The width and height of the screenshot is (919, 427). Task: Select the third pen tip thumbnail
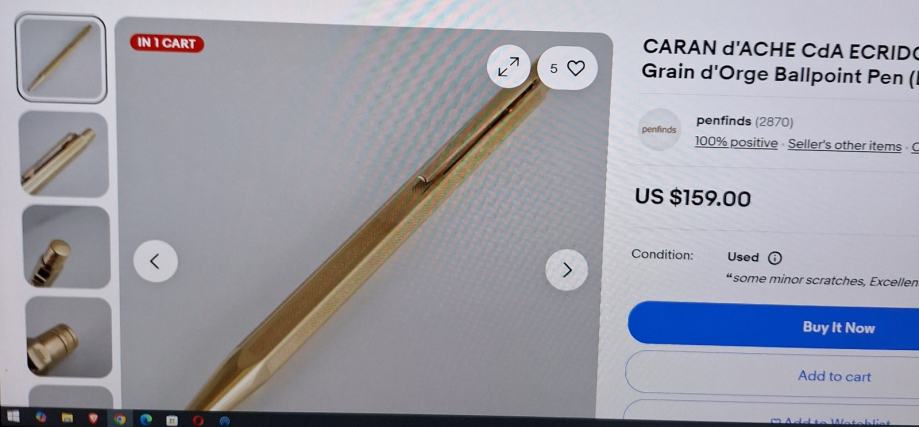pyautogui.click(x=66, y=247)
